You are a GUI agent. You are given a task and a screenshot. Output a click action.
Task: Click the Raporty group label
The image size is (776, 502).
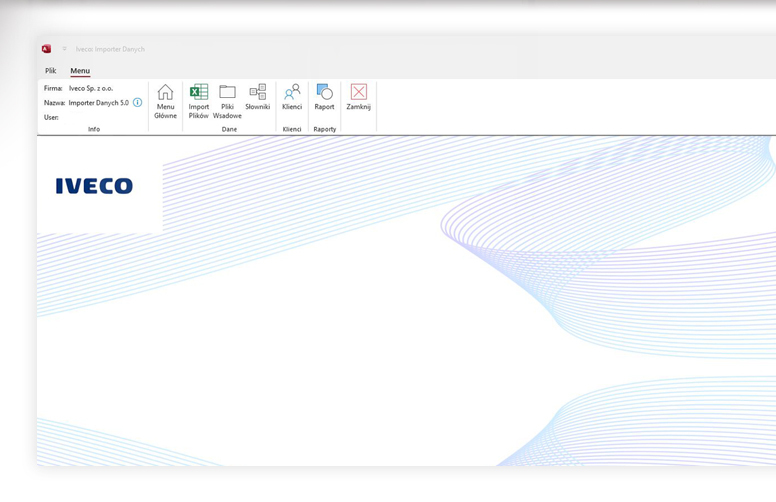(x=324, y=129)
